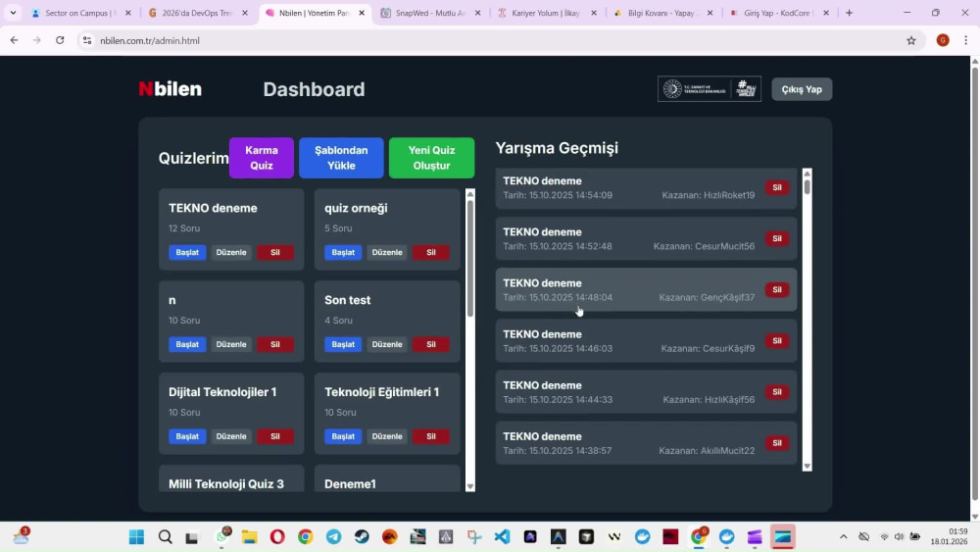Switch to the SnapWed tab
This screenshot has width=980, height=552.
point(430,13)
